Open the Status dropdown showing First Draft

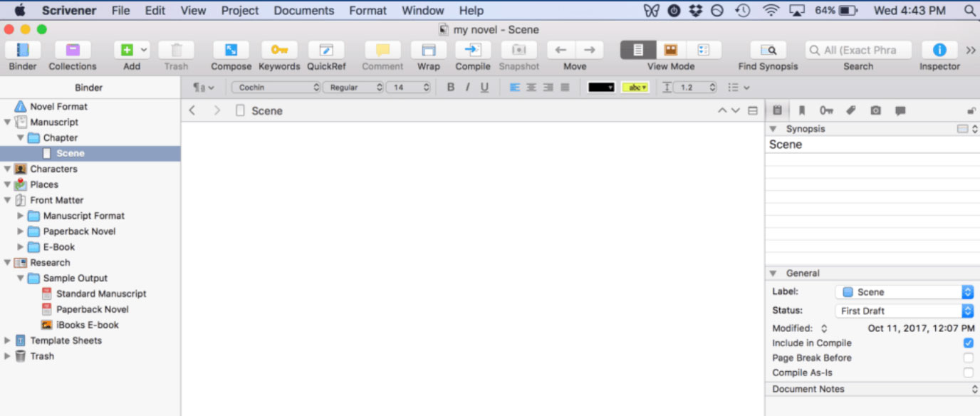(x=903, y=311)
